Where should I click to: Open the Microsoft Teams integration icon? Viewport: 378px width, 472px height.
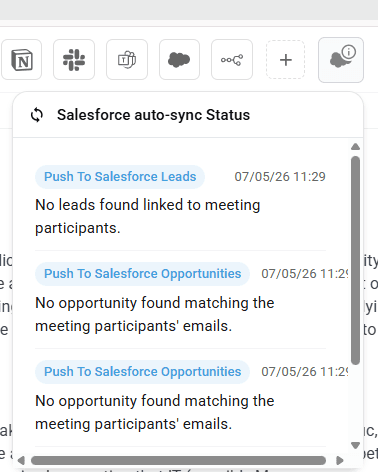pos(127,60)
